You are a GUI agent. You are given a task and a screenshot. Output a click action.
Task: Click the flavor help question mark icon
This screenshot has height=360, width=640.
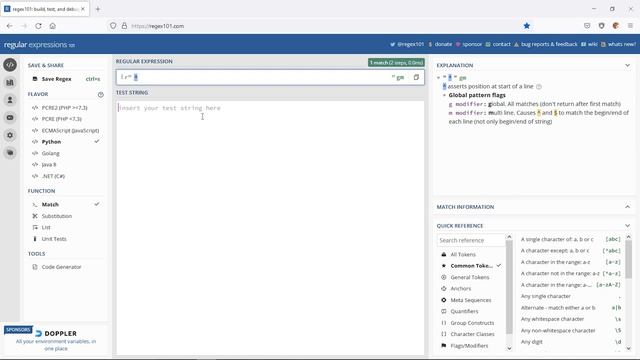click(x=100, y=95)
